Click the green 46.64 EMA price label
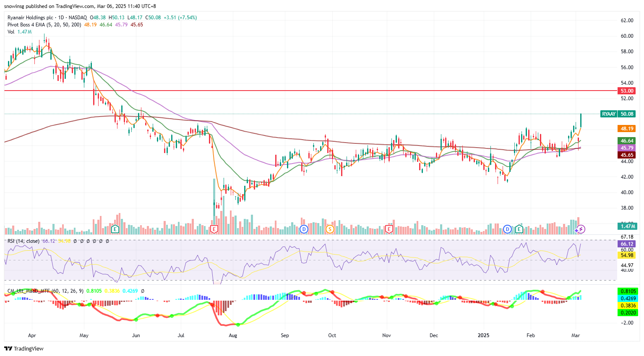Viewport: 644px width, 356px height. [627, 141]
